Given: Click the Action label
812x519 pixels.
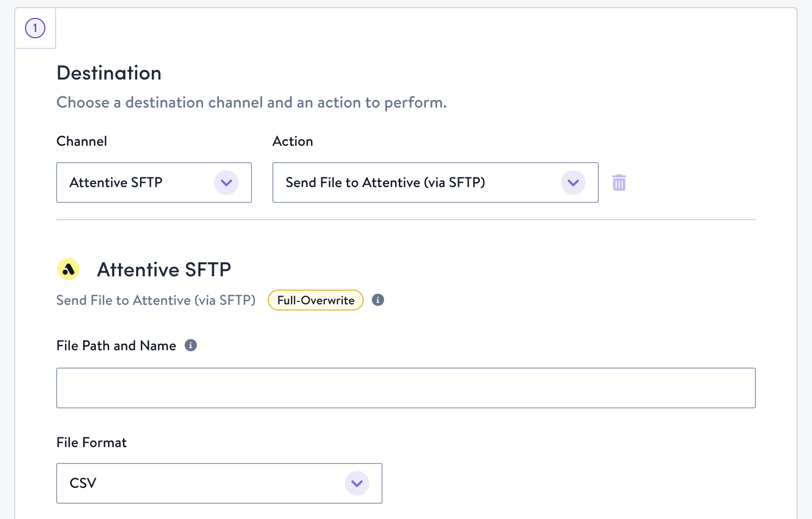Looking at the screenshot, I should pyautogui.click(x=293, y=141).
